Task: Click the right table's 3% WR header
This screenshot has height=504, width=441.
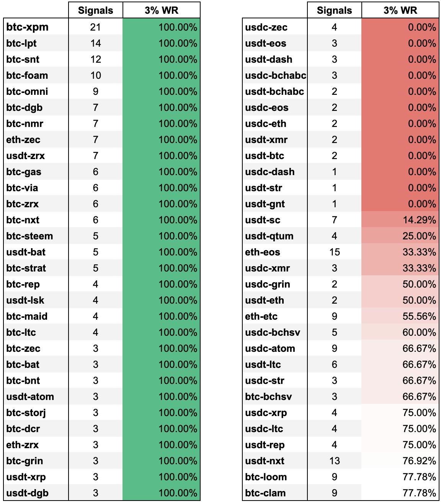Action: (x=400, y=10)
